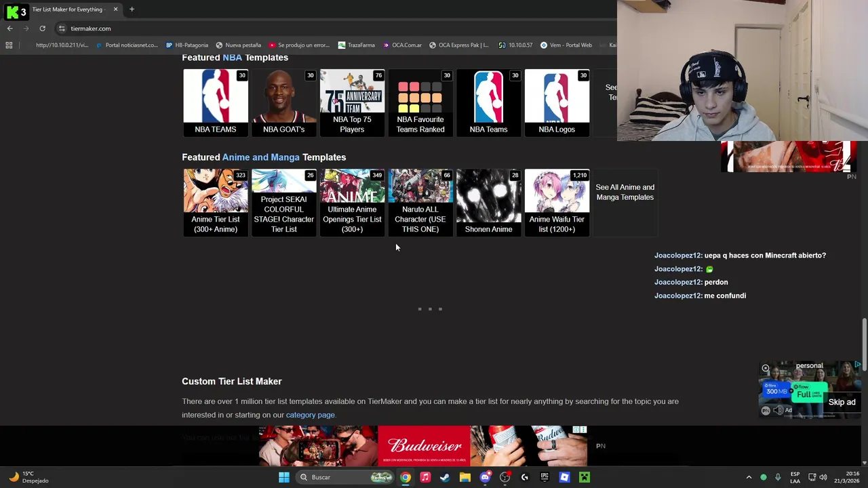Open the TrazaFarma bookmark
This screenshot has height=488, width=868.
(x=356, y=45)
